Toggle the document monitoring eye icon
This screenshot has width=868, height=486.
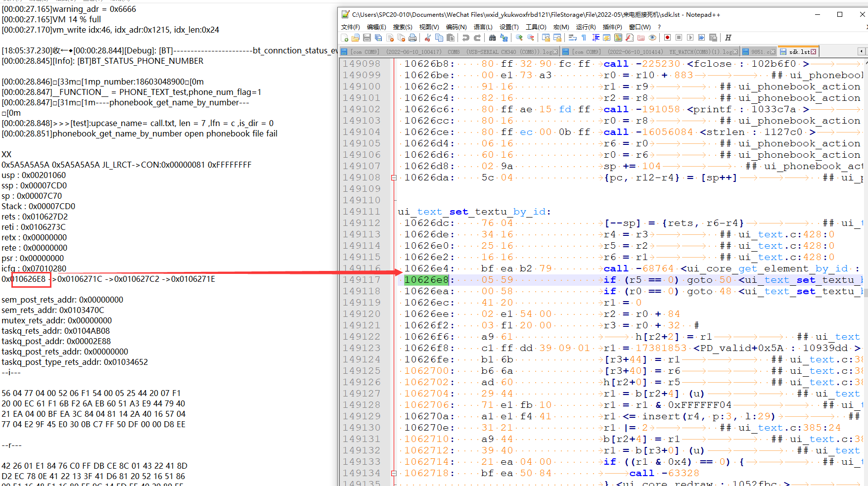[x=652, y=38]
